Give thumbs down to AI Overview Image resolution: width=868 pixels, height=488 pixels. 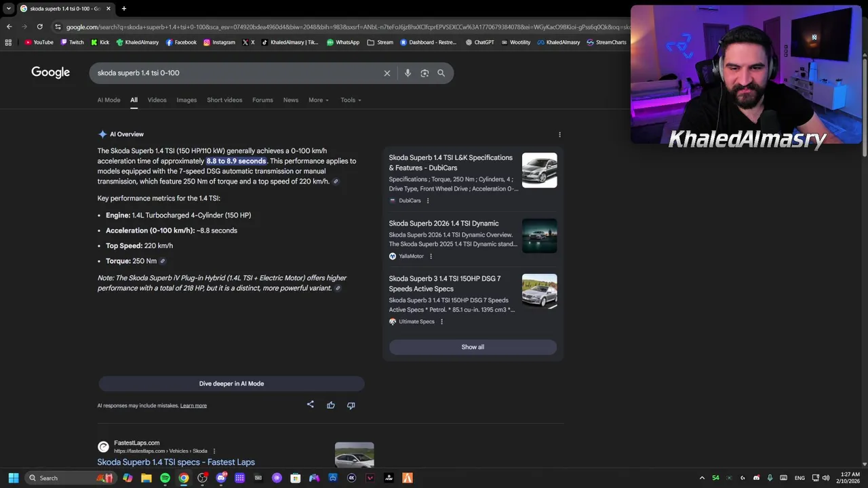(x=351, y=405)
